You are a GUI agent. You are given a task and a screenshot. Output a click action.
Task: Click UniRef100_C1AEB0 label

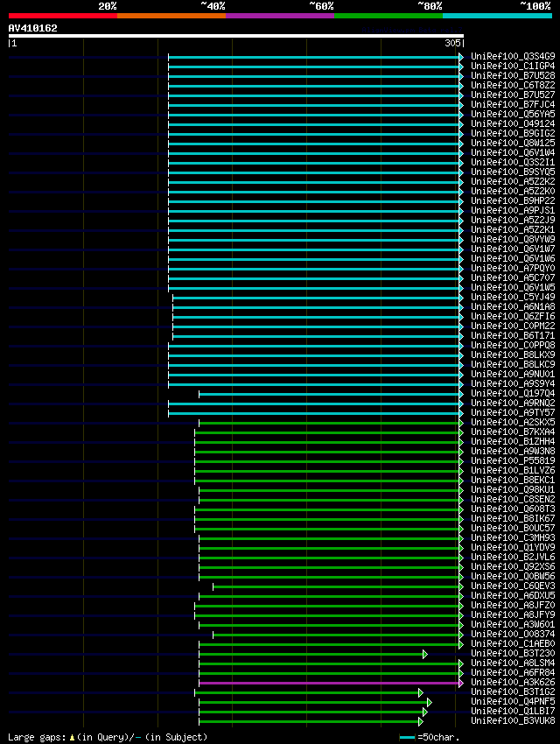click(513, 644)
